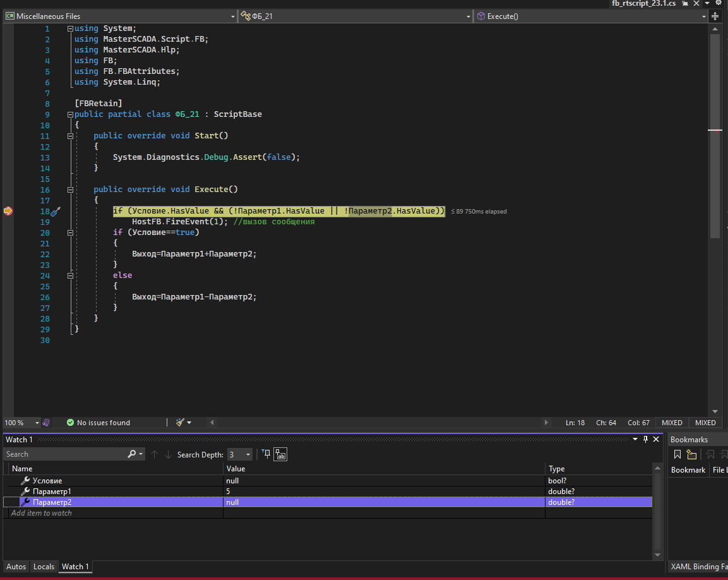The height and width of the screenshot is (580, 728).
Task: Click the wrench icon beside Параметр2
Action: click(x=25, y=502)
